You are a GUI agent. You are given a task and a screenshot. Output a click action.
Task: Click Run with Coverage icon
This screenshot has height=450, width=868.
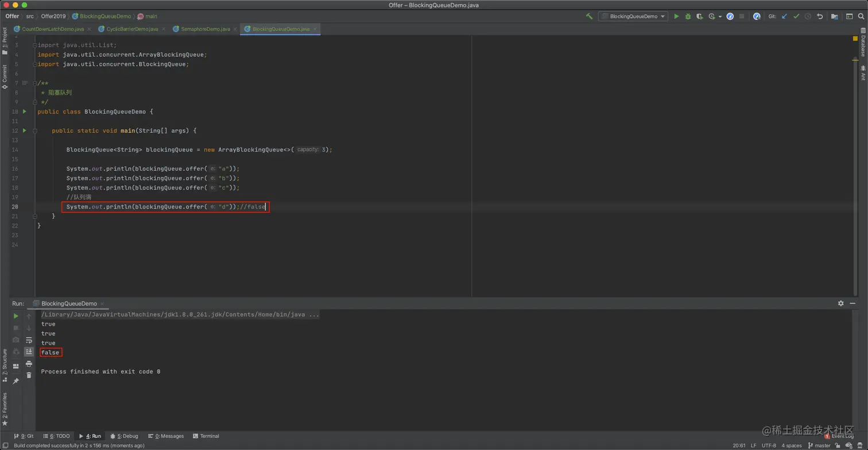click(699, 17)
